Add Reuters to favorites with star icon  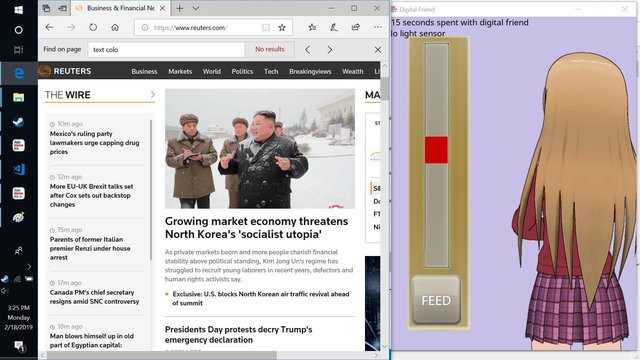282,27
